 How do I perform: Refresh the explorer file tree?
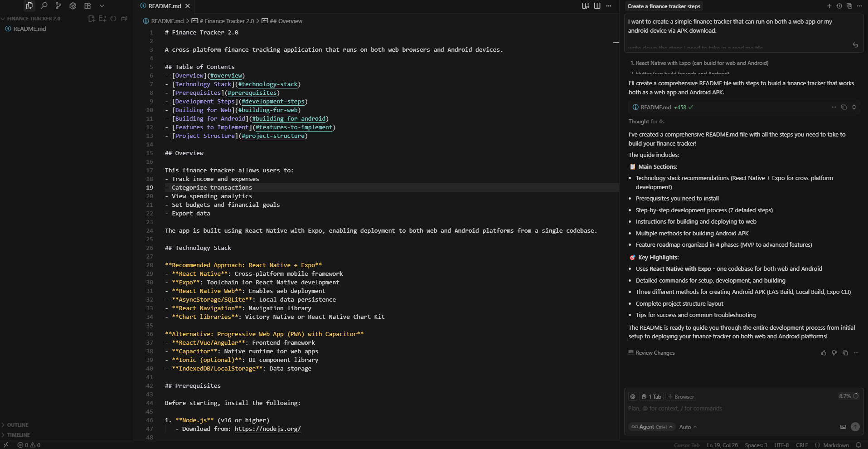(x=113, y=19)
